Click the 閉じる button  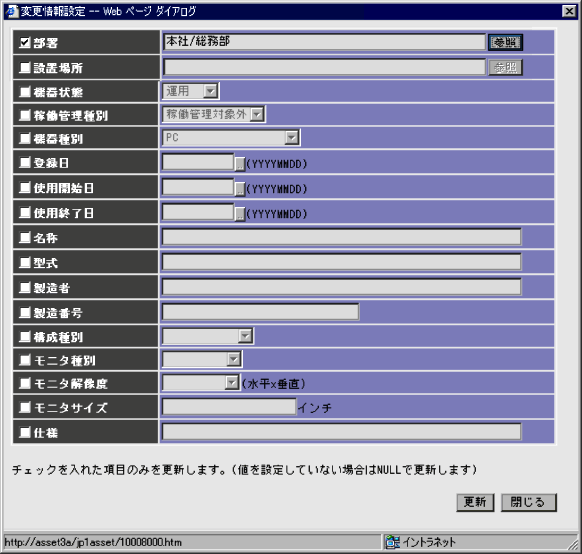(529, 502)
